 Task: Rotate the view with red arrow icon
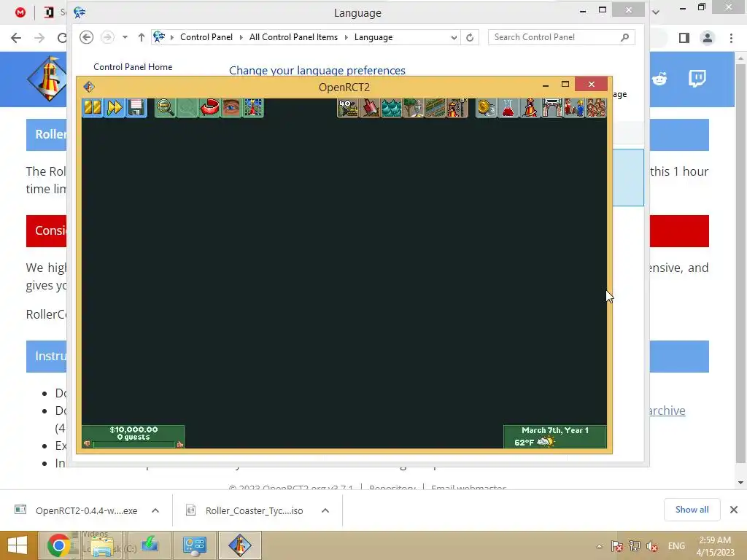209,108
